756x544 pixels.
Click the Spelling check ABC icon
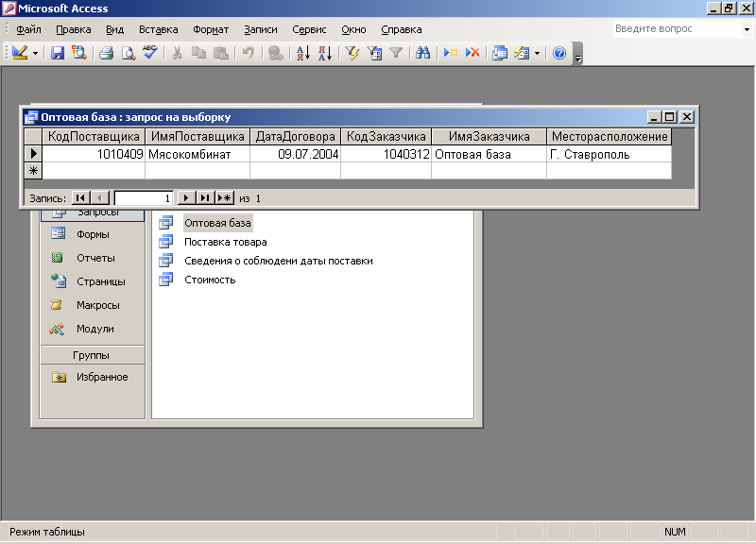[x=150, y=53]
